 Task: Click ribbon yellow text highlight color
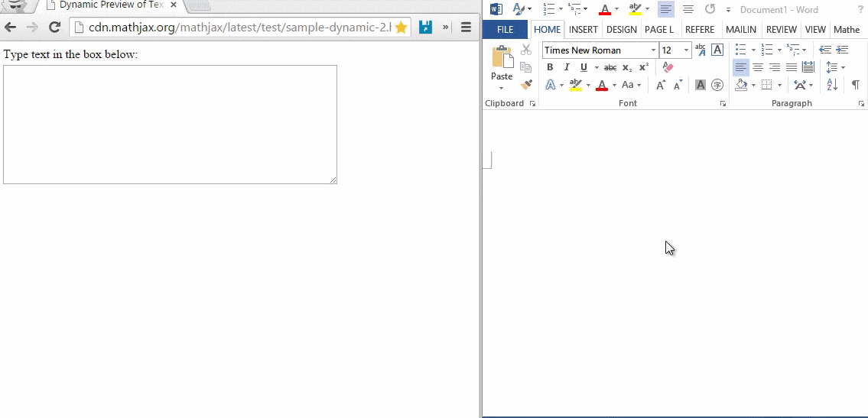(576, 85)
